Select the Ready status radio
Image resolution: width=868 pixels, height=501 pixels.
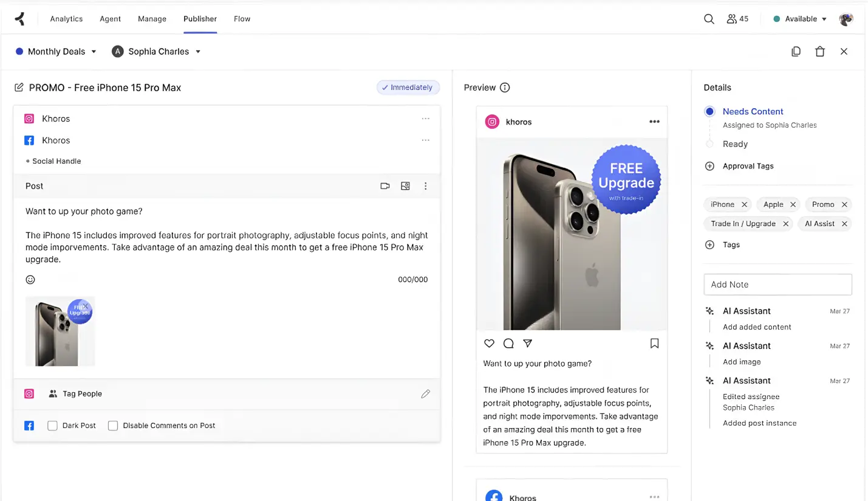[x=709, y=144]
